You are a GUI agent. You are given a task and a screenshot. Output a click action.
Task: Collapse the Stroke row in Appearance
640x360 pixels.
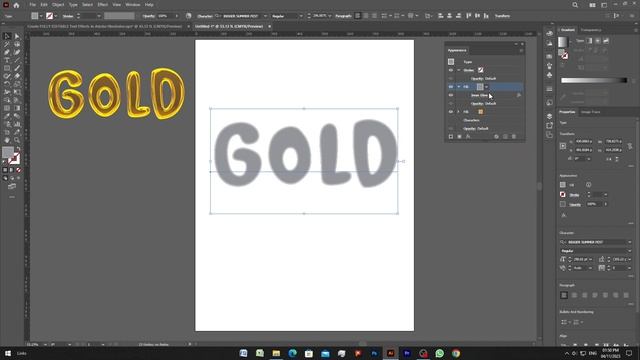point(459,70)
